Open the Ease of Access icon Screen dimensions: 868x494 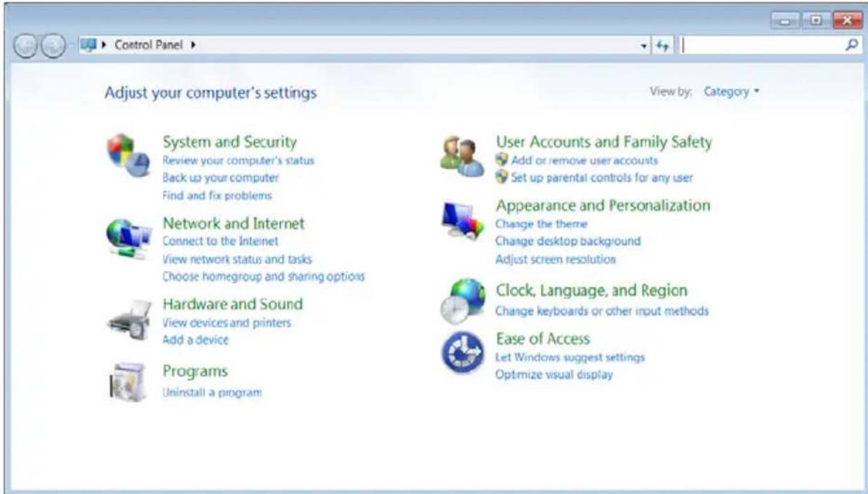click(462, 352)
